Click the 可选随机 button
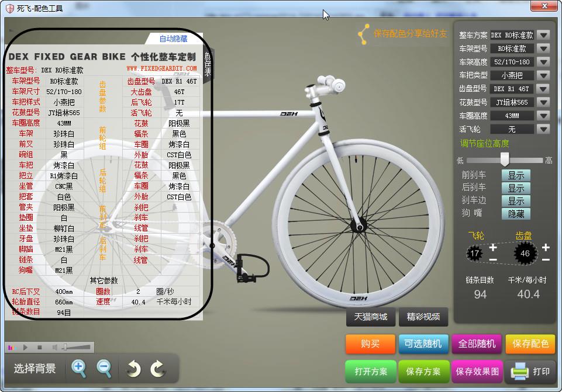This screenshot has width=562, height=392. coord(423,344)
